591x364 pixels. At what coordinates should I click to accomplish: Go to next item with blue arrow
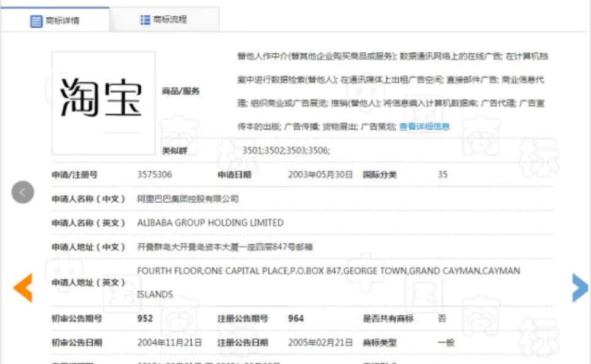pyautogui.click(x=580, y=288)
